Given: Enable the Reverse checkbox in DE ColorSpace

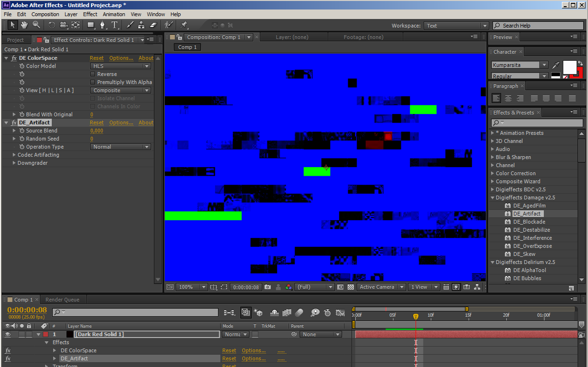Looking at the screenshot, I should pyautogui.click(x=93, y=74).
